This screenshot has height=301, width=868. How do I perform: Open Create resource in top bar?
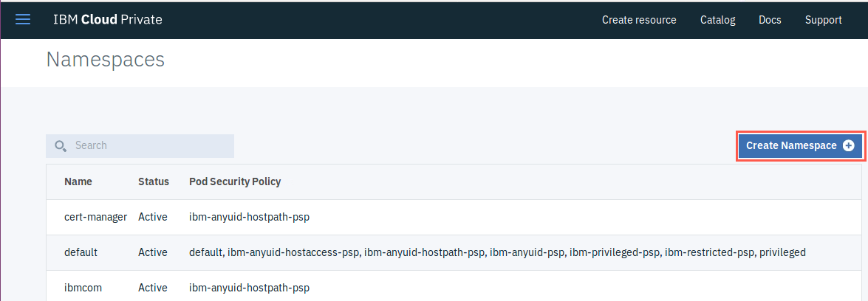[639, 20]
